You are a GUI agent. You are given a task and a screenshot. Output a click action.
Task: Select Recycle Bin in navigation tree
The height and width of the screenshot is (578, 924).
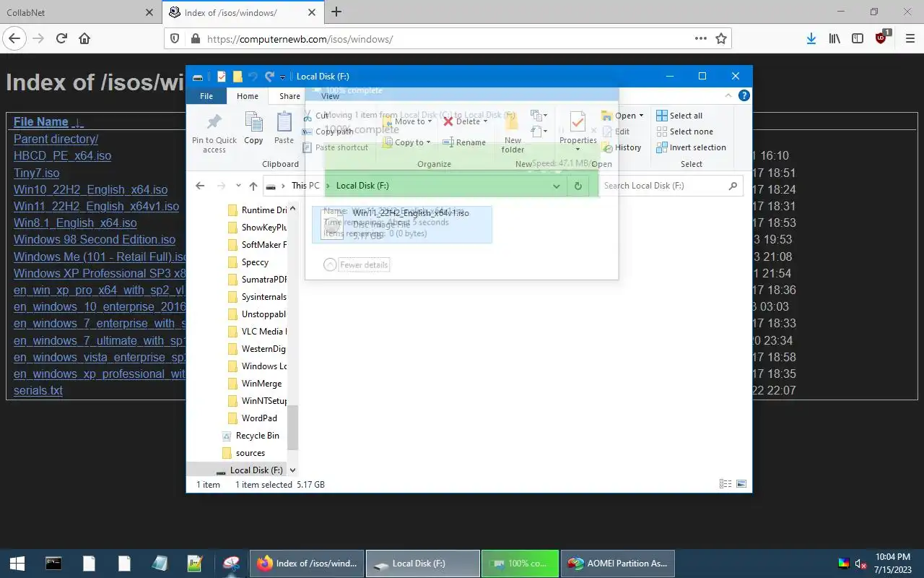pyautogui.click(x=250, y=436)
